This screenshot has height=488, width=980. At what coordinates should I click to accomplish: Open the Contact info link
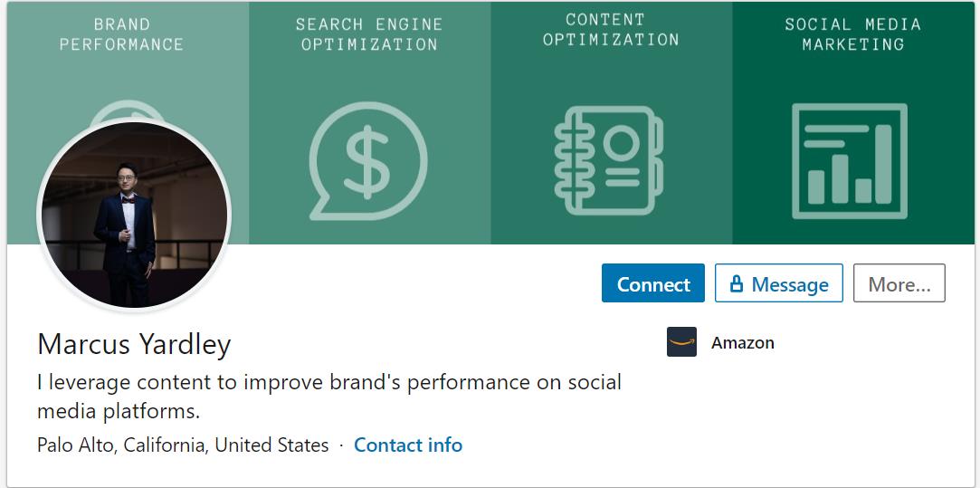(x=408, y=445)
